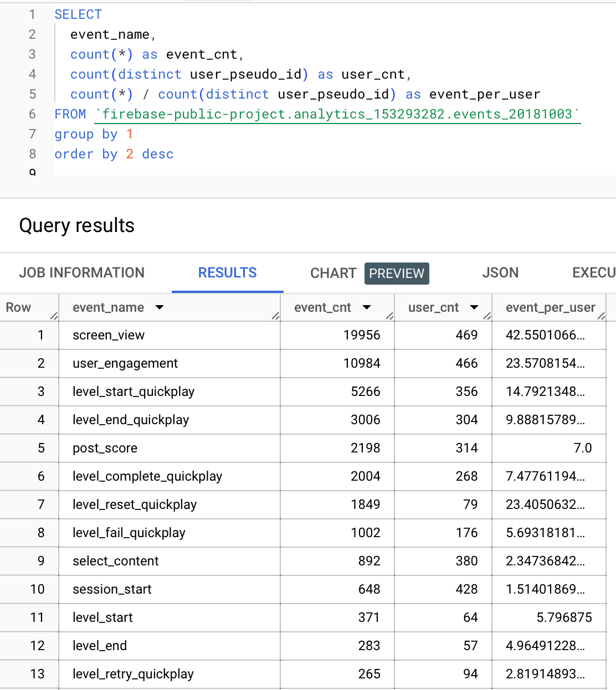
Task: Click event_per_user value 7.0
Action: click(x=583, y=448)
